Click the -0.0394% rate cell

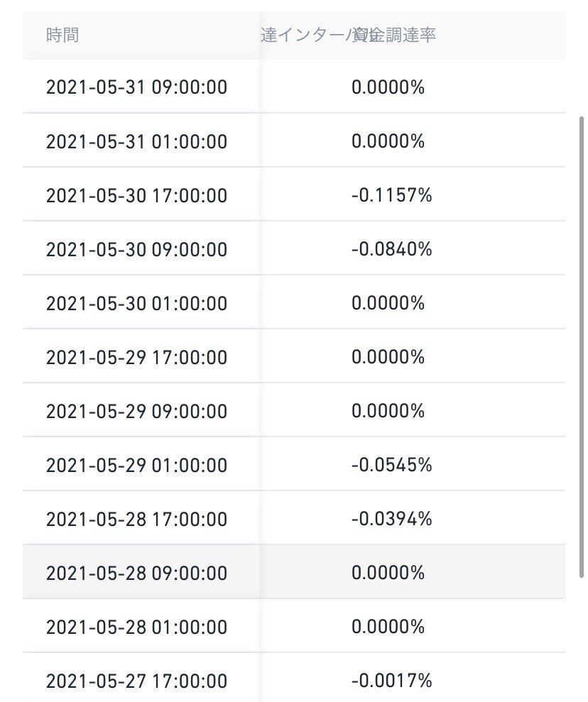tap(392, 518)
